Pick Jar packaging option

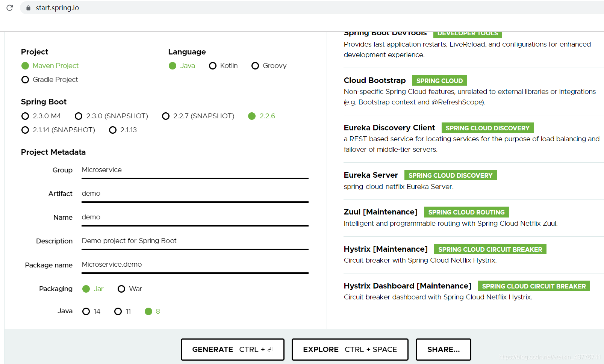tap(93, 289)
